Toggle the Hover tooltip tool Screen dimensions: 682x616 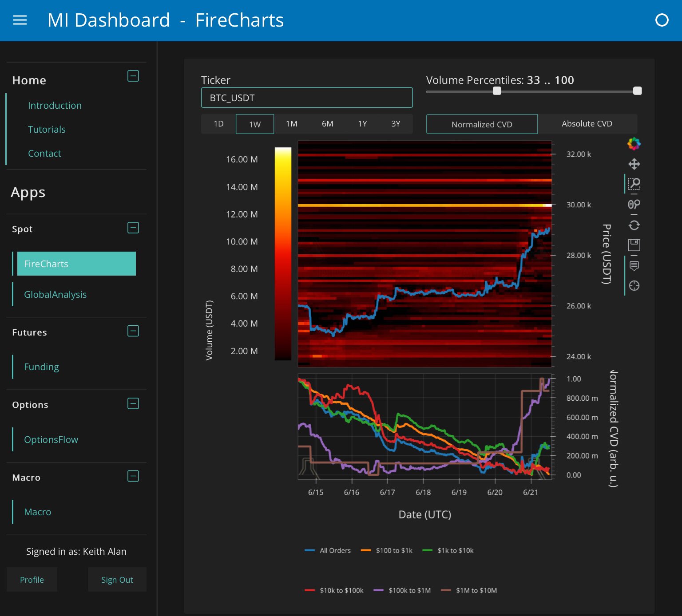point(634,265)
